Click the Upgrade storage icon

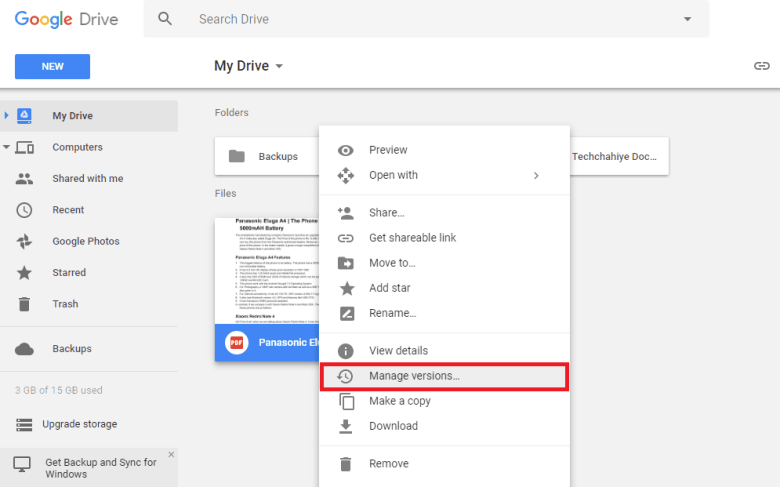[24, 424]
